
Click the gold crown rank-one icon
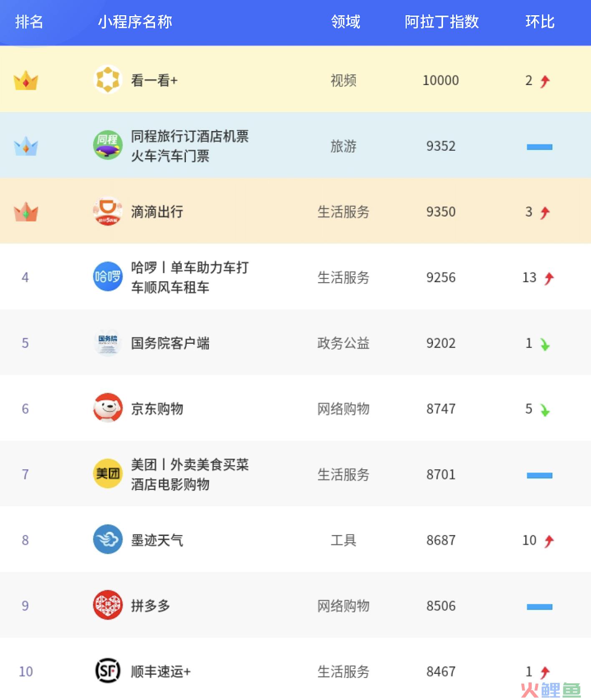[x=26, y=80]
